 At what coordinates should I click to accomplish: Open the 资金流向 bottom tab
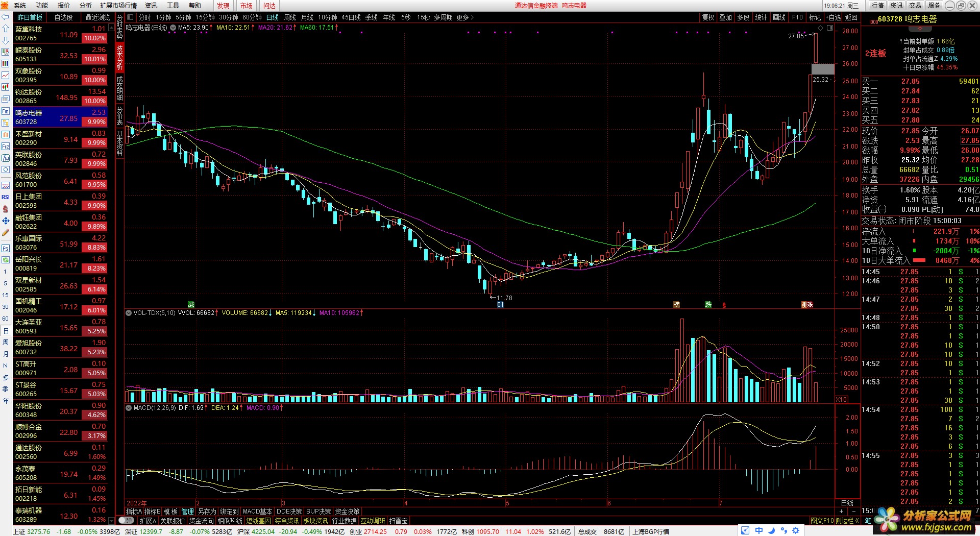pyautogui.click(x=202, y=521)
